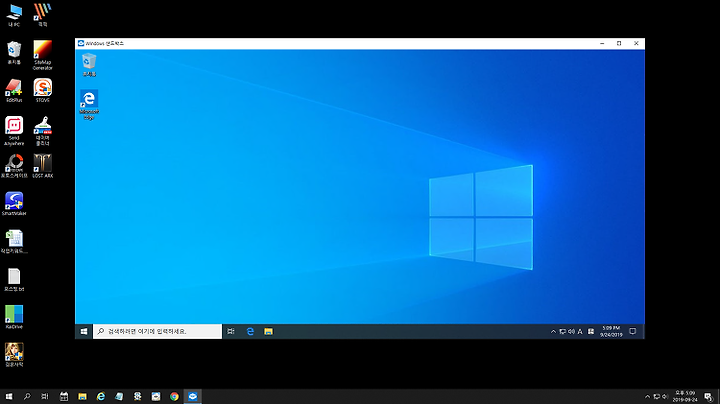This screenshot has height=404, width=720.
Task: Open File Explorer in host taskbar
Action: pyautogui.click(x=82, y=397)
